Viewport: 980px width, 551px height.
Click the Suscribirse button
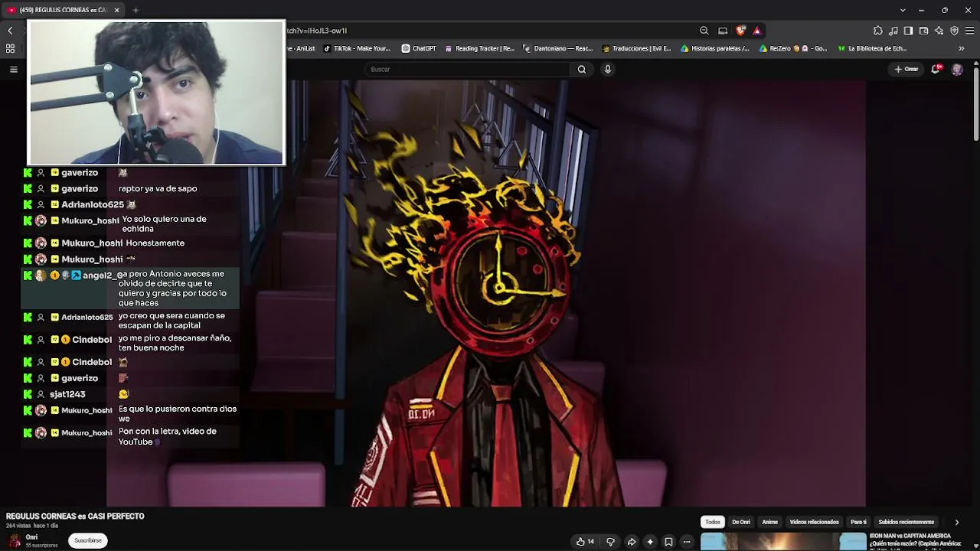coord(88,540)
